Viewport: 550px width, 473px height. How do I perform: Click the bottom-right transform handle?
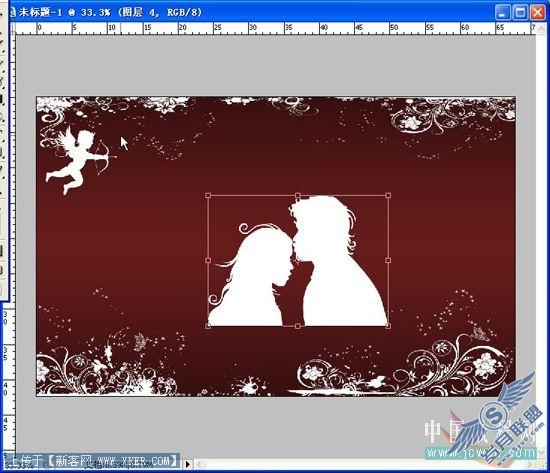(x=388, y=326)
